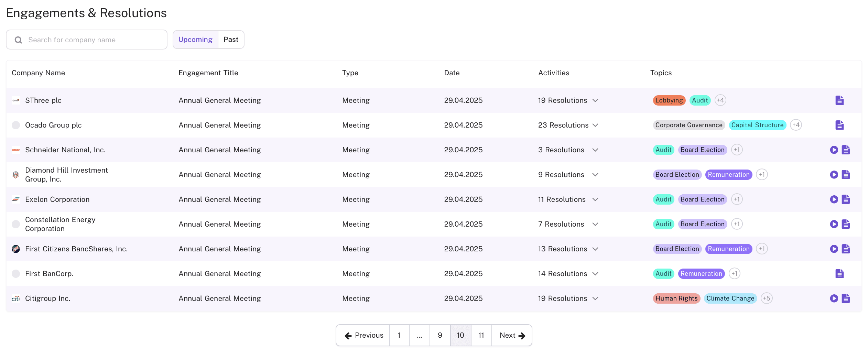Click the Diamond Hill Investment logo
The width and height of the screenshot is (868, 359).
(16, 175)
